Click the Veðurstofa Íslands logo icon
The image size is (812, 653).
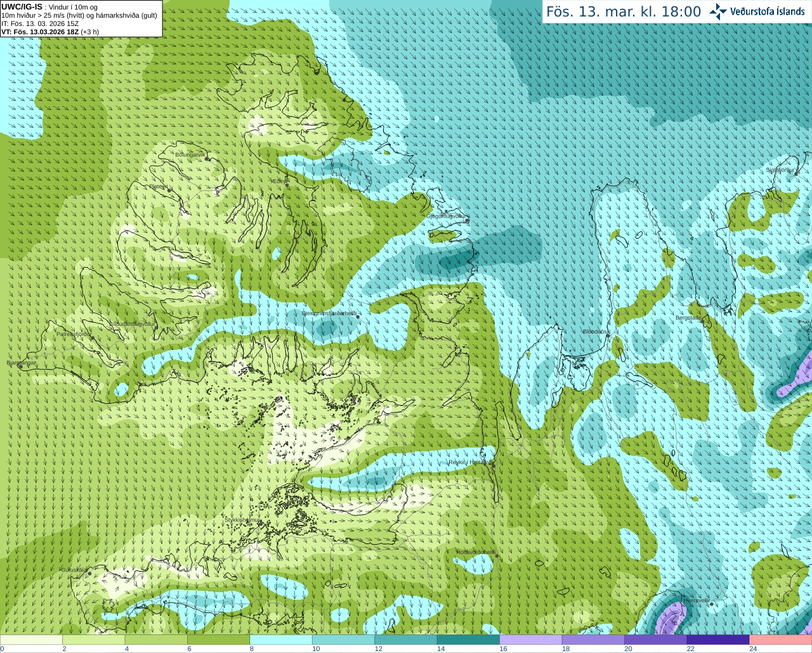click(718, 11)
